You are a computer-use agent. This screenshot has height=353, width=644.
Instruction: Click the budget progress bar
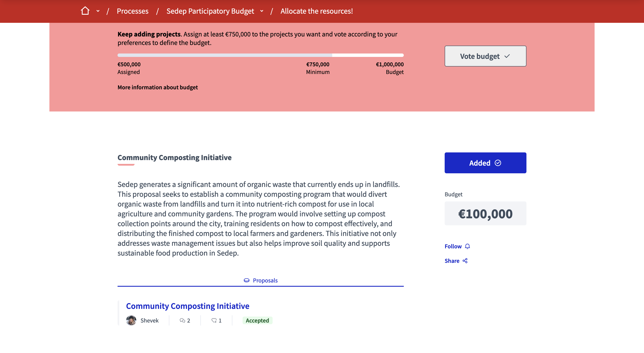(260, 55)
